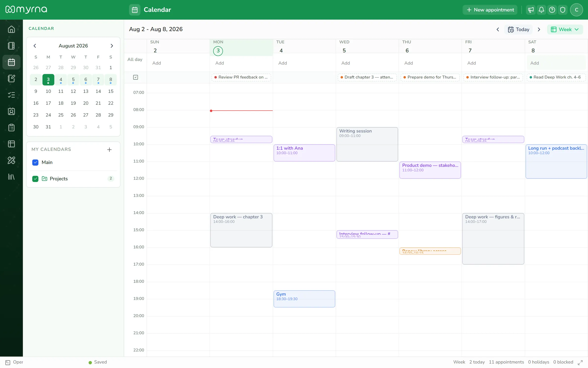Open the table layout sidebar icon

(11, 144)
